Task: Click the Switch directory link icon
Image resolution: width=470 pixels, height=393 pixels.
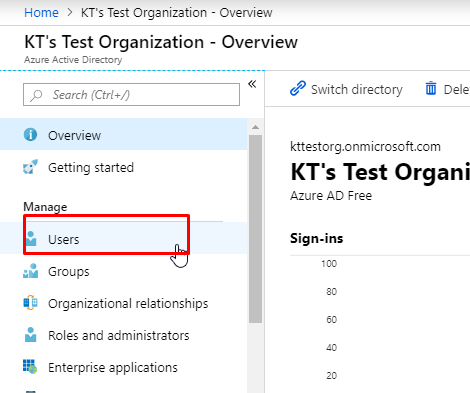Action: tap(298, 88)
